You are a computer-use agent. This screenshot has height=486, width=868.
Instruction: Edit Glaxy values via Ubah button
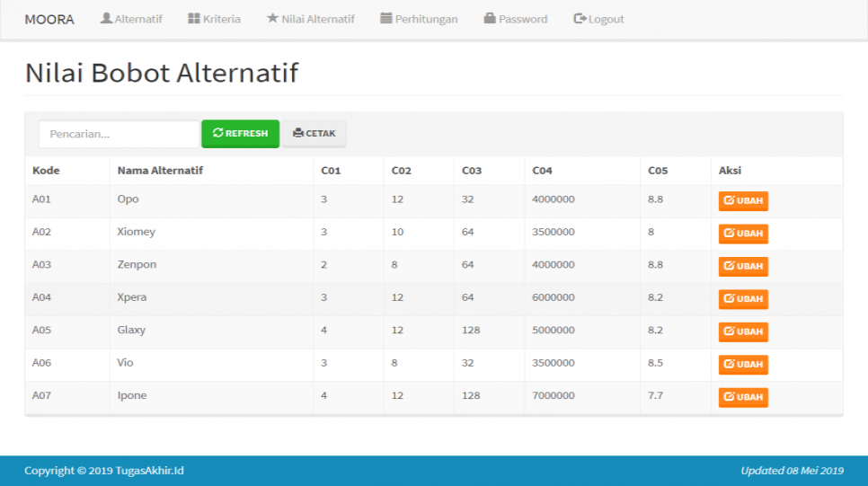point(743,331)
